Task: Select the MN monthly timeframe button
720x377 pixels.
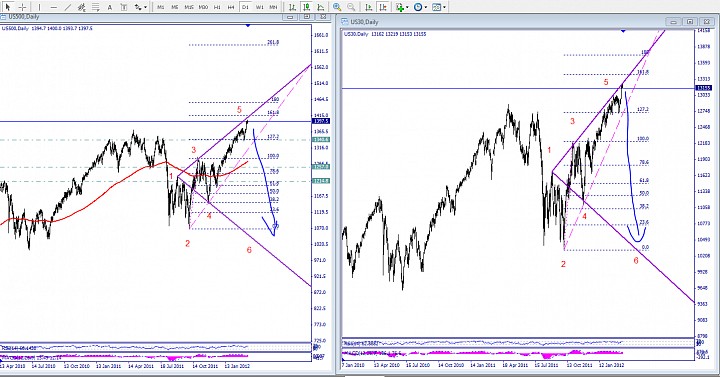Action: point(273,7)
